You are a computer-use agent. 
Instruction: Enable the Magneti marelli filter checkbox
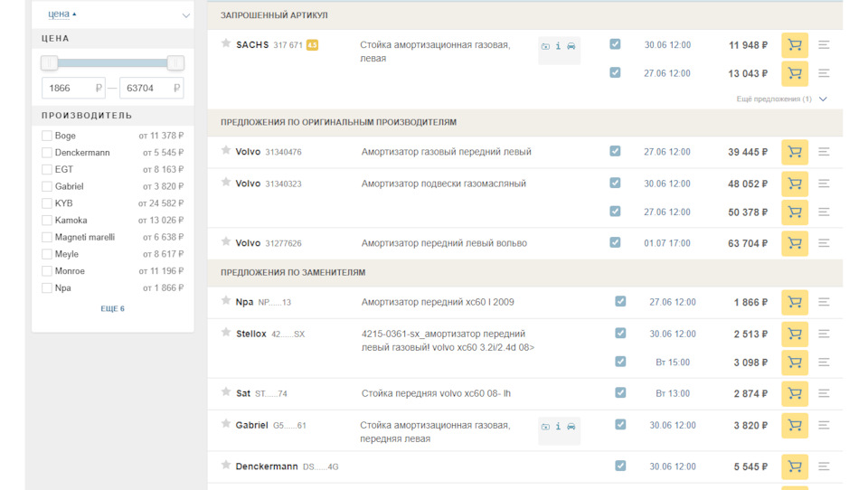coord(47,238)
